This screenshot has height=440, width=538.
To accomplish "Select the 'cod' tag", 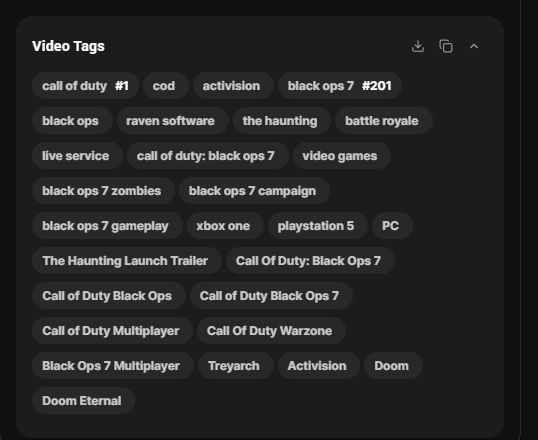I will [x=166, y=86].
